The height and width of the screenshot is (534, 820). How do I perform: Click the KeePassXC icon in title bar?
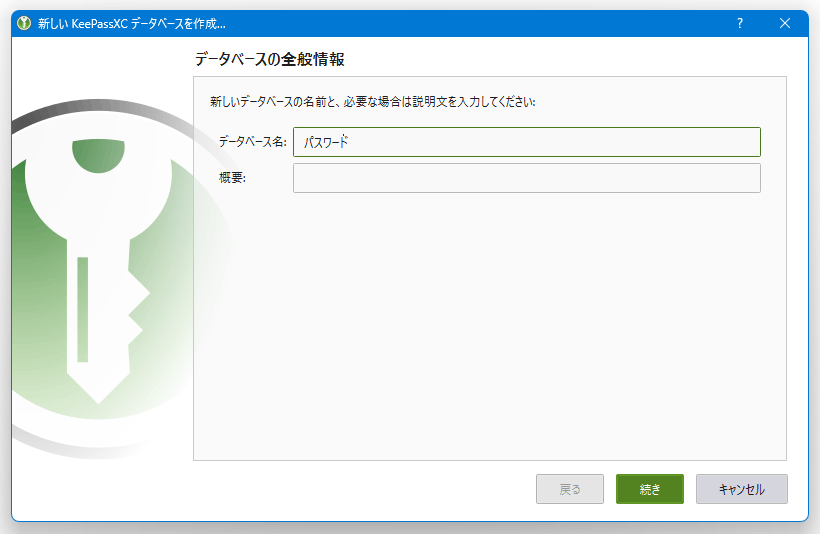[24, 24]
